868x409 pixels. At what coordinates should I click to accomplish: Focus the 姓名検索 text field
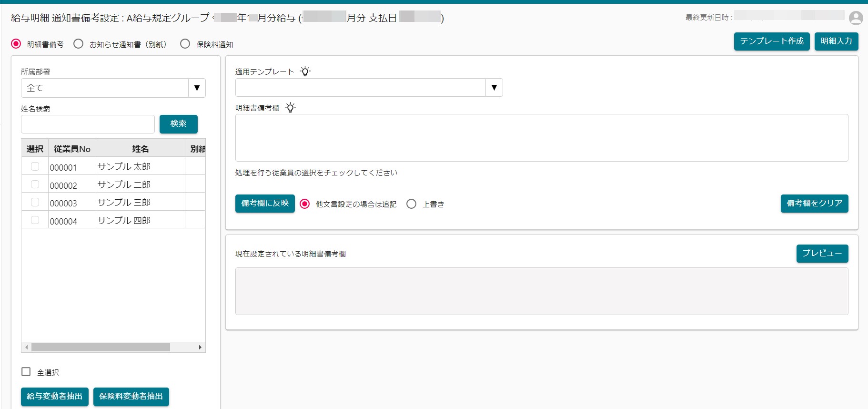(88, 124)
